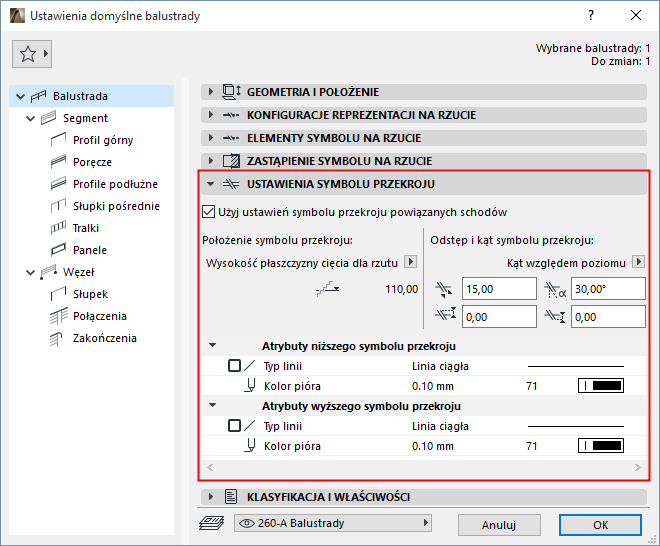Screen dimensions: 660x546
Task: Click the Profile podłużne icon
Action: [x=59, y=184]
